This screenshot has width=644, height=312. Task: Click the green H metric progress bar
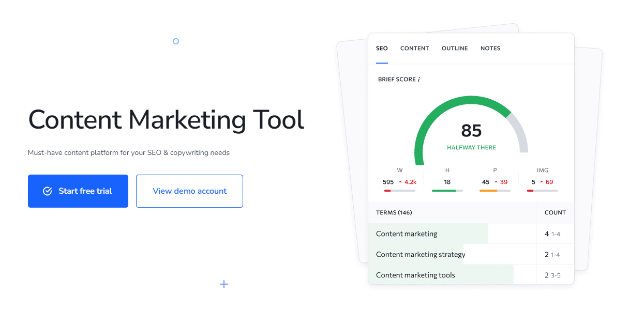[x=447, y=190]
